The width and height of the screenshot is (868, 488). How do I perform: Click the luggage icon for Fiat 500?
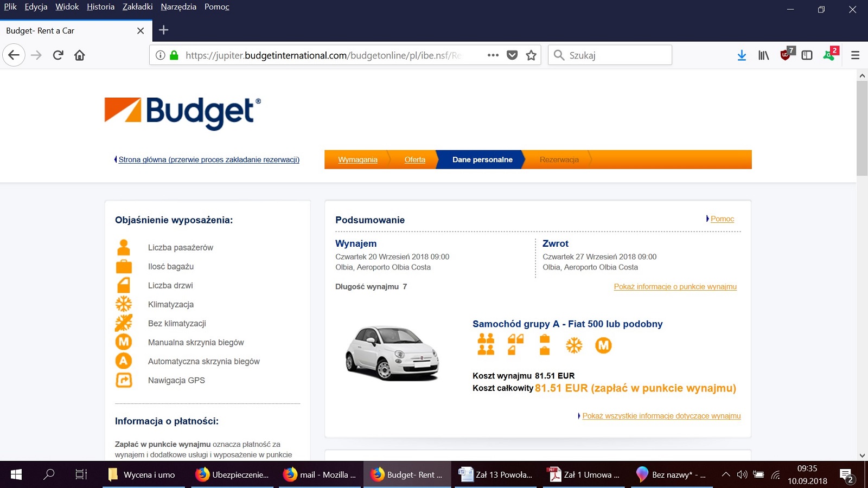point(545,344)
